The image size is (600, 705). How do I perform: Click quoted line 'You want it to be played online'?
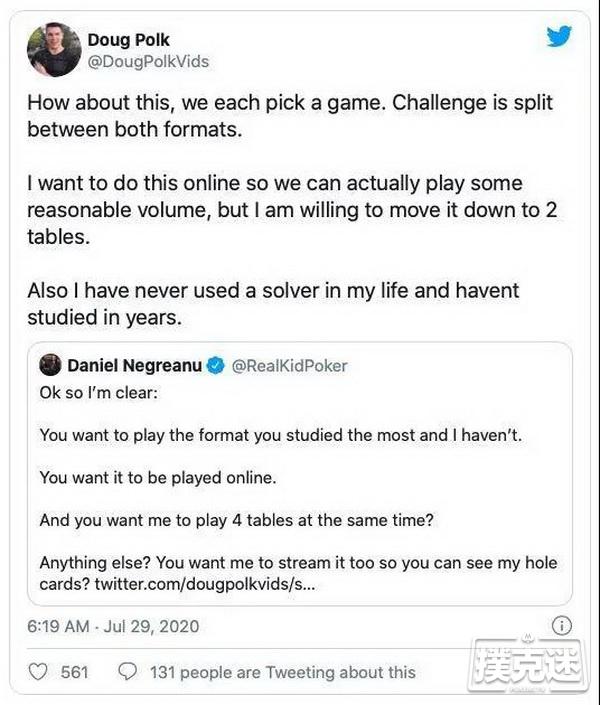(158, 477)
